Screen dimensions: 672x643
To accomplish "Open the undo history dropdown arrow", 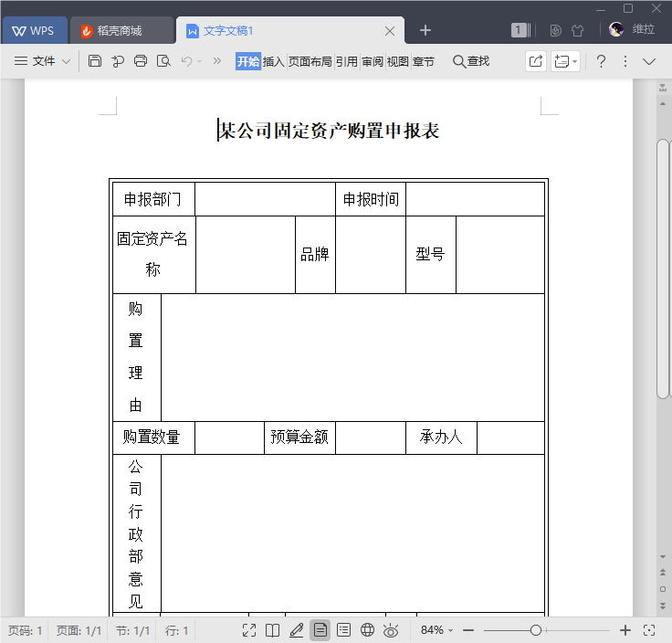I will 199,62.
